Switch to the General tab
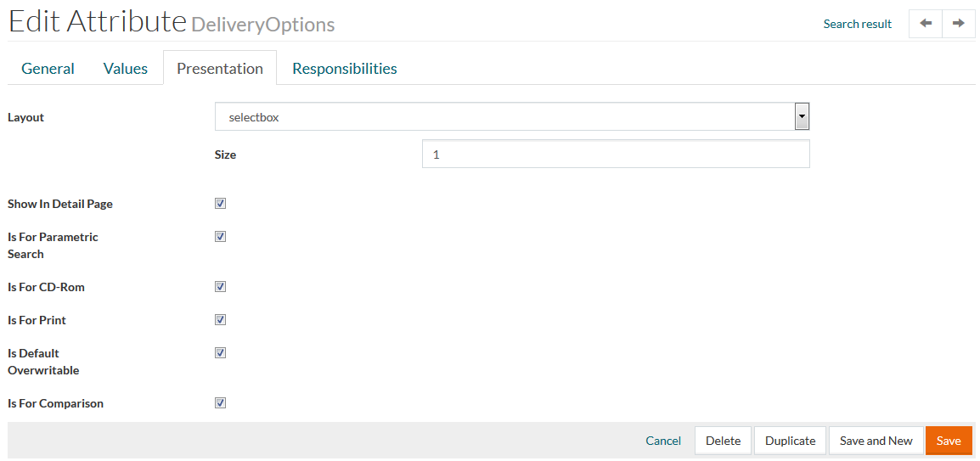Screen dimensions: 980x461 pyautogui.click(x=48, y=69)
